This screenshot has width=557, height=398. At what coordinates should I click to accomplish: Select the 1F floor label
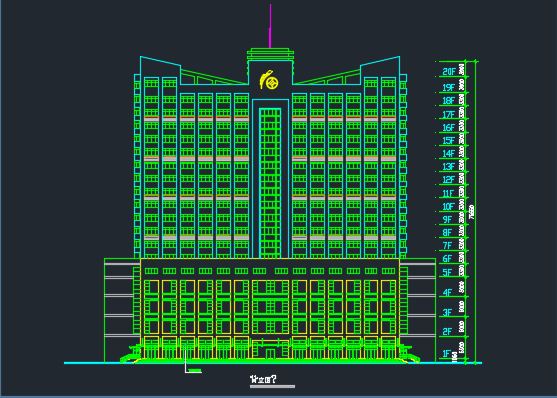[447, 354]
